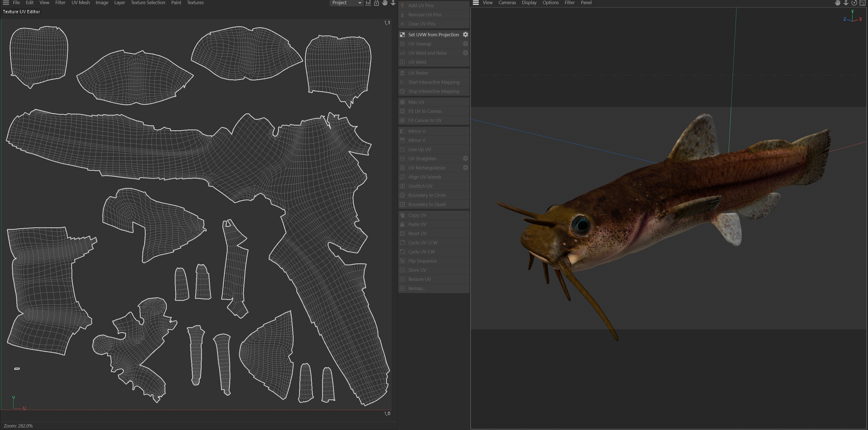Image resolution: width=868 pixels, height=430 pixels.
Task: Open the Project dropdown
Action: click(x=346, y=3)
